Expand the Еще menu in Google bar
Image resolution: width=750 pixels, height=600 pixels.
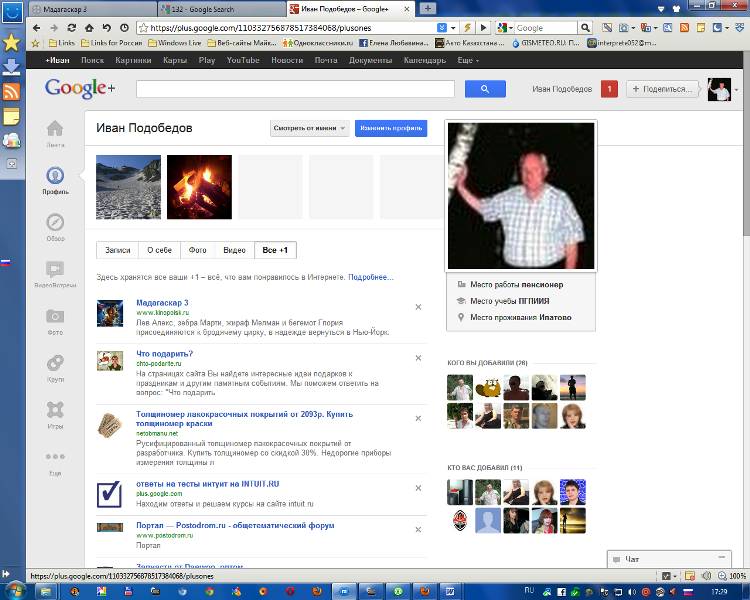click(x=468, y=60)
